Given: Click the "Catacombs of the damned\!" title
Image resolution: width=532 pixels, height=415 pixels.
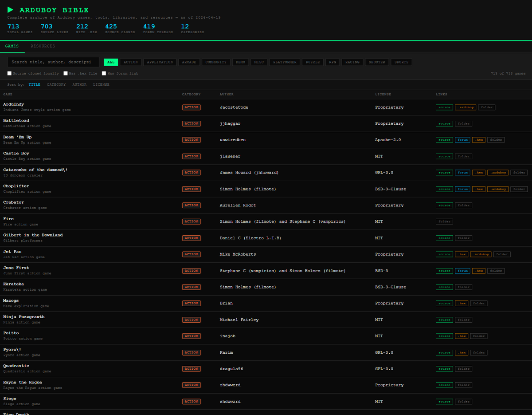Looking at the screenshot, I should point(35,170).
